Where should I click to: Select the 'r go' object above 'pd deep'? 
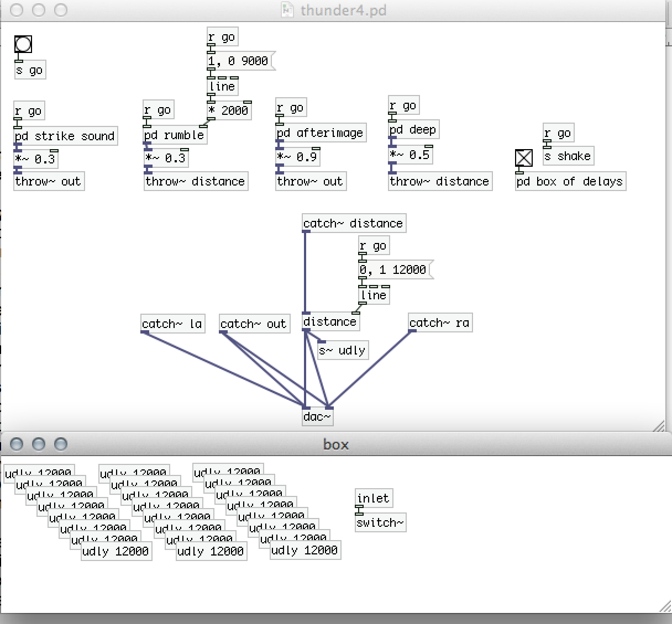(403, 105)
